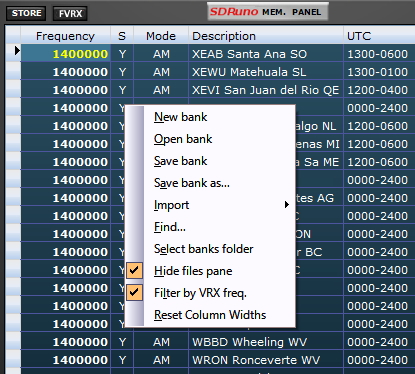415x374 pixels.
Task: Choose Open bank menu entry
Action: 210,139
